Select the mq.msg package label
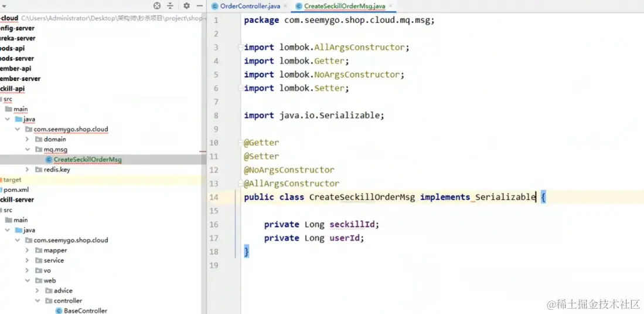This screenshot has width=644, height=314. tap(56, 150)
